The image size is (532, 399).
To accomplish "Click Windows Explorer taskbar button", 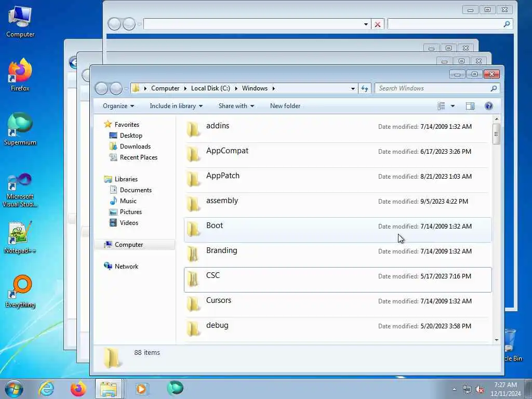I will click(109, 389).
